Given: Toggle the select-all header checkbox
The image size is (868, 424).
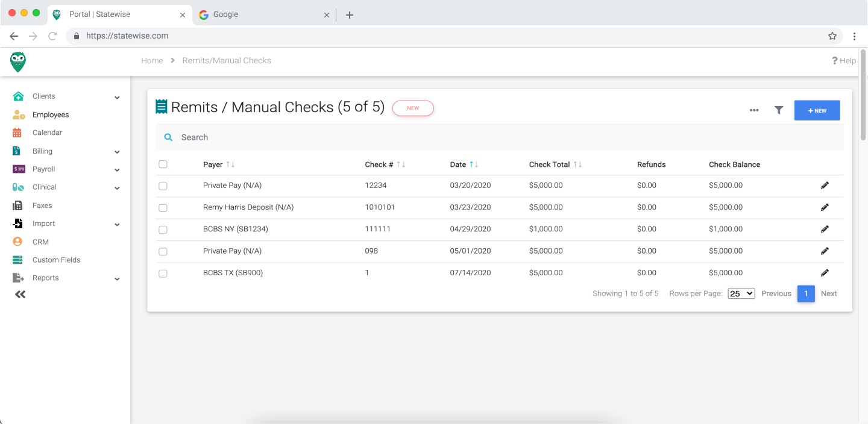Looking at the screenshot, I should (x=163, y=164).
